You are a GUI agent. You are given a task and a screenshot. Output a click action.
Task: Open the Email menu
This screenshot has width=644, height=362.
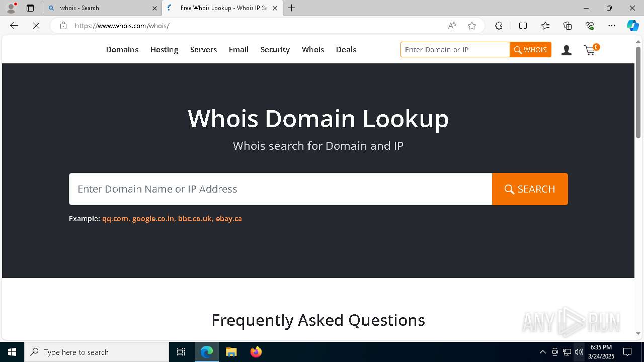click(238, 50)
